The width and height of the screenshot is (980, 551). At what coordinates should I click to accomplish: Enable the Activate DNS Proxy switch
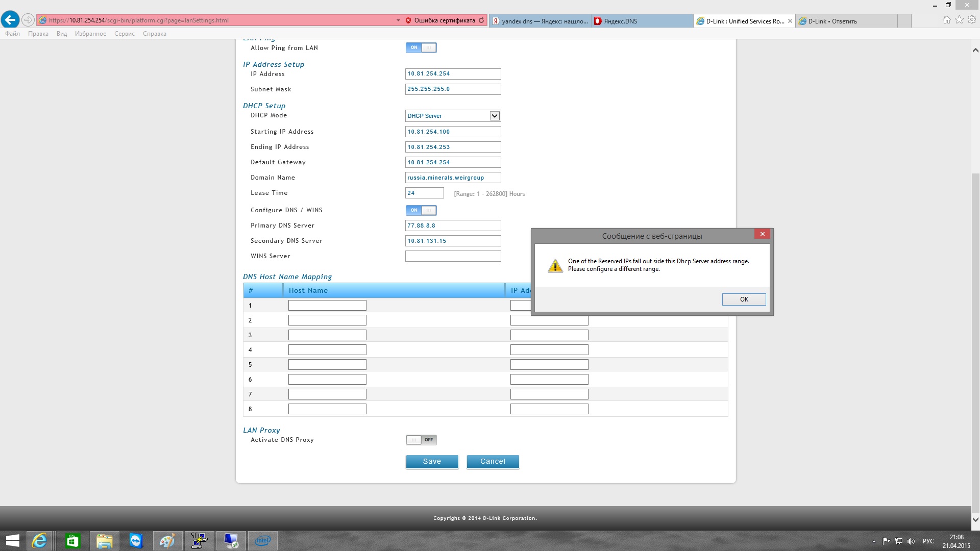pos(421,440)
